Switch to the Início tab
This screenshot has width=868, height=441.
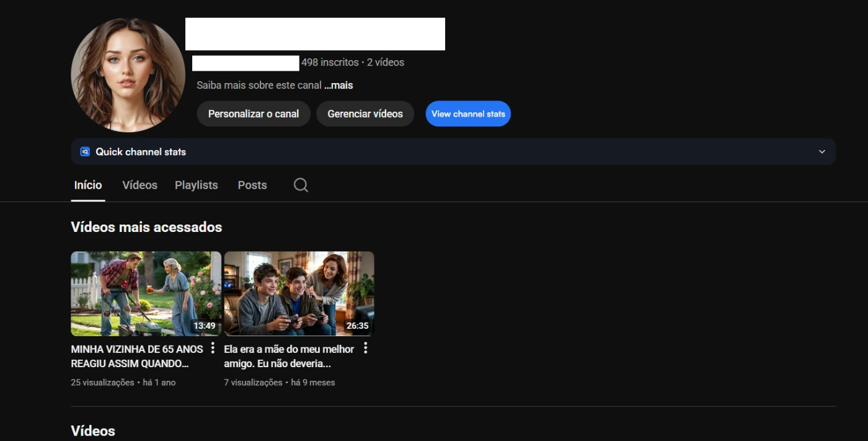[88, 185]
